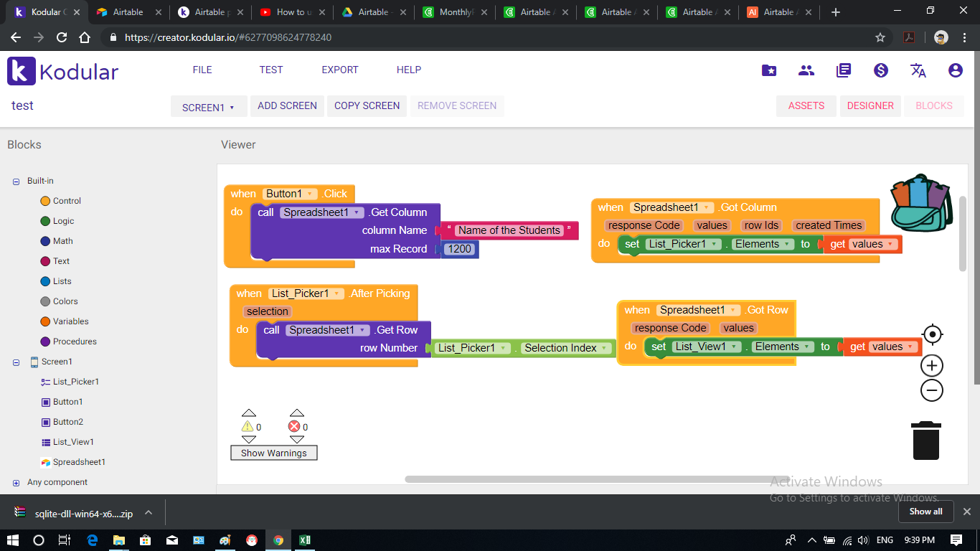Reload the browser page
The image size is (980, 551).
62,37
